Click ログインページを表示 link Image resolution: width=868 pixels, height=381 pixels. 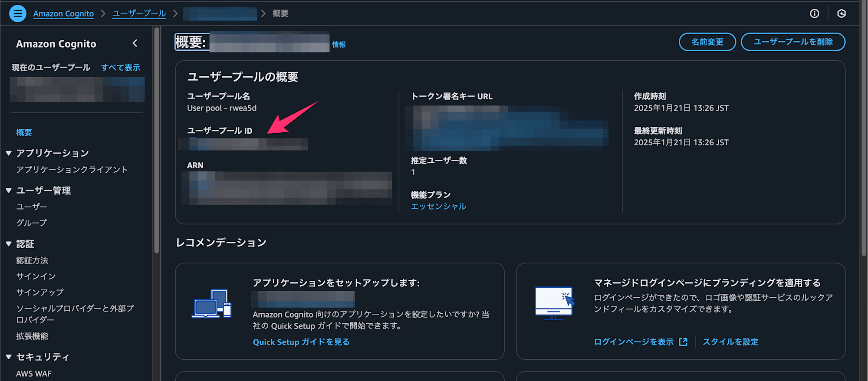(634, 342)
